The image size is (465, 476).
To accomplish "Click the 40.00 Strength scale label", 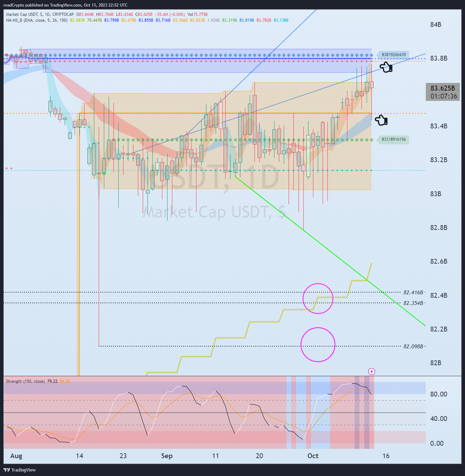I will coord(439,419).
